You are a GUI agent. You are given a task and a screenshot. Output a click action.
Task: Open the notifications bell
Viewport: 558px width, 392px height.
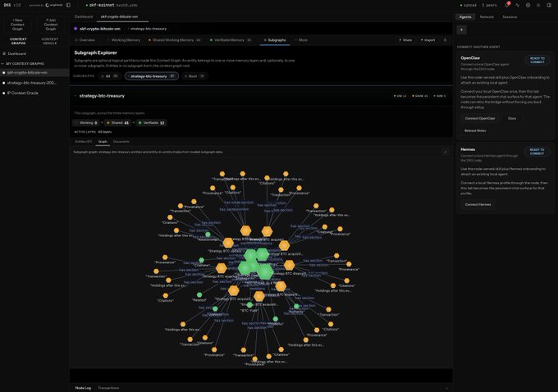[507, 5]
